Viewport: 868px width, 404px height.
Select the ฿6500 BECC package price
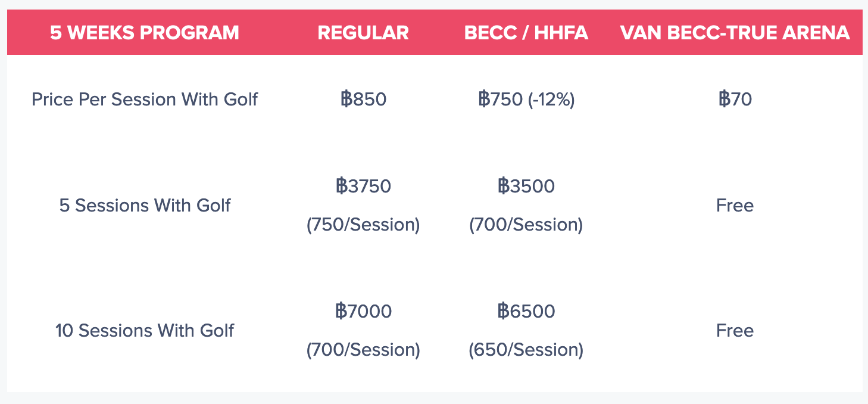click(x=526, y=311)
